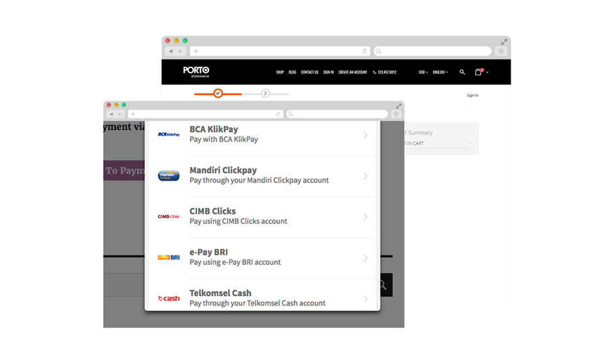Click the dimmed 'To Paym' purple button
607x364 pixels.
(124, 171)
